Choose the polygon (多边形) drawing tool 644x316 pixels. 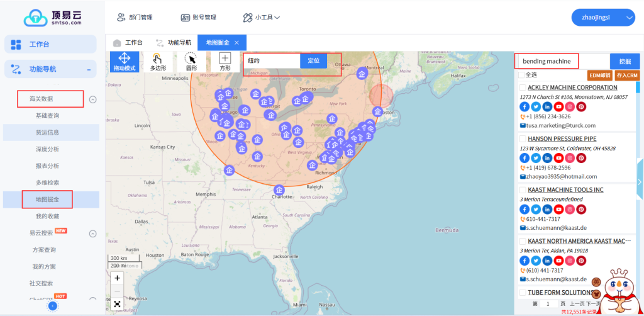158,62
